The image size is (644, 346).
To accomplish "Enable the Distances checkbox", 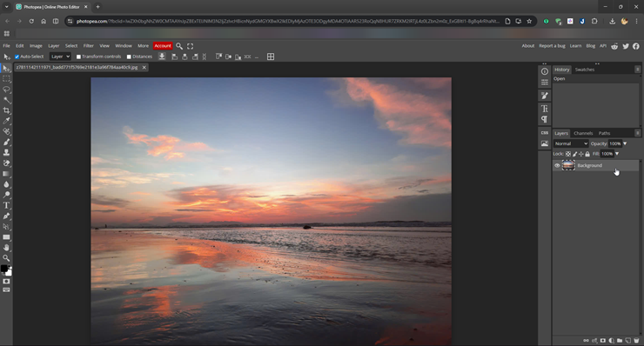I will pos(129,57).
